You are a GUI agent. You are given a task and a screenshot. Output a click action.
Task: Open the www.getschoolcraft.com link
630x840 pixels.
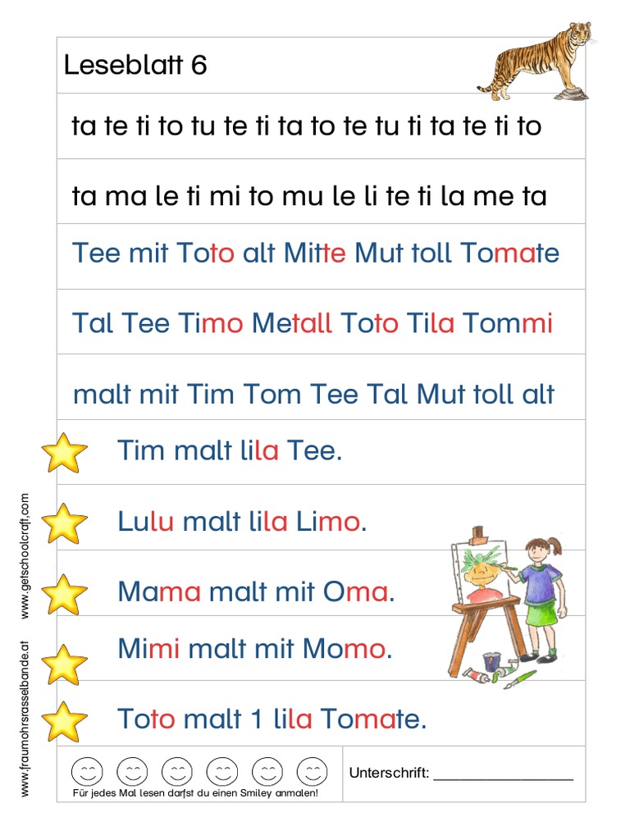[x=25, y=556]
